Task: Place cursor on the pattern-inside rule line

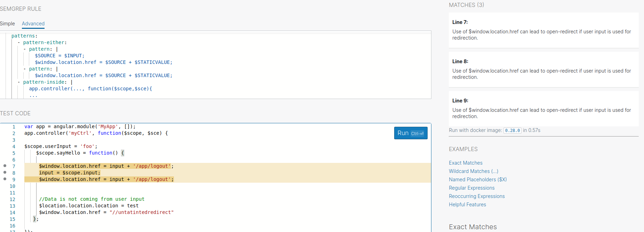Action: pos(45,82)
